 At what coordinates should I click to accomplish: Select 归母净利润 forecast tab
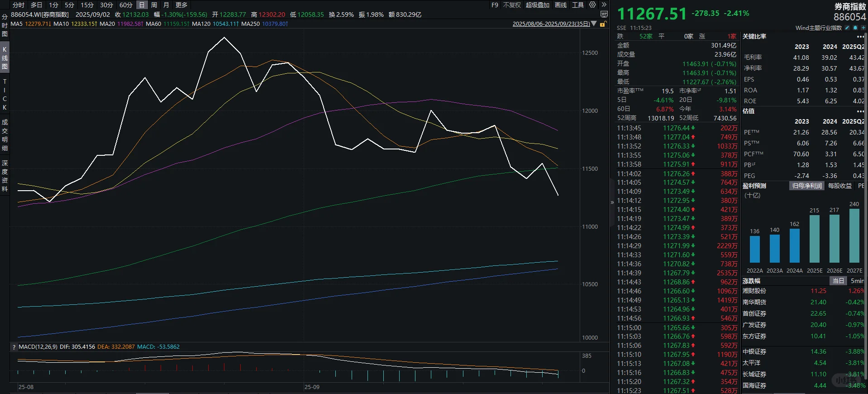[x=807, y=186]
